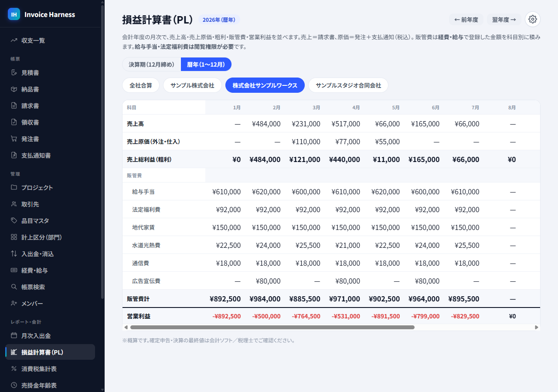Click the 請求書 page icon
The width and height of the screenshot is (558, 392).
[x=14, y=106]
